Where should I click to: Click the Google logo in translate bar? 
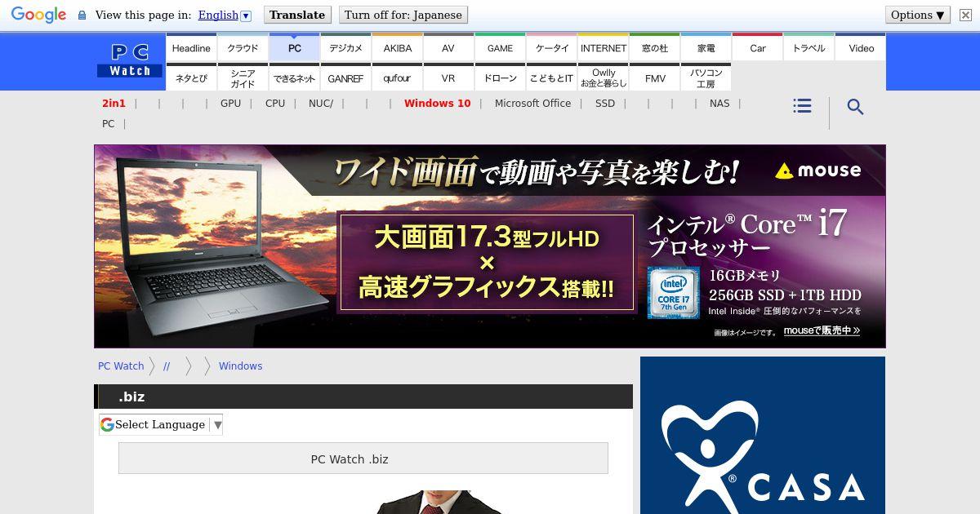[38, 15]
